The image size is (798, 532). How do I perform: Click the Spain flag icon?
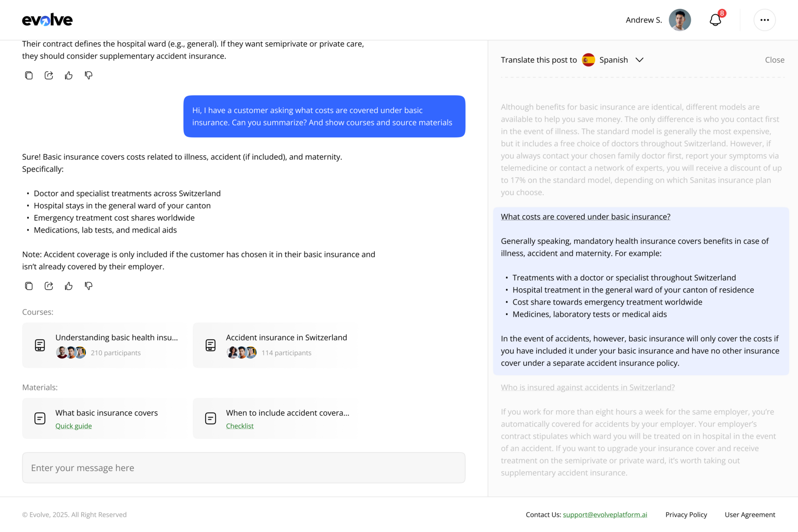coord(589,60)
